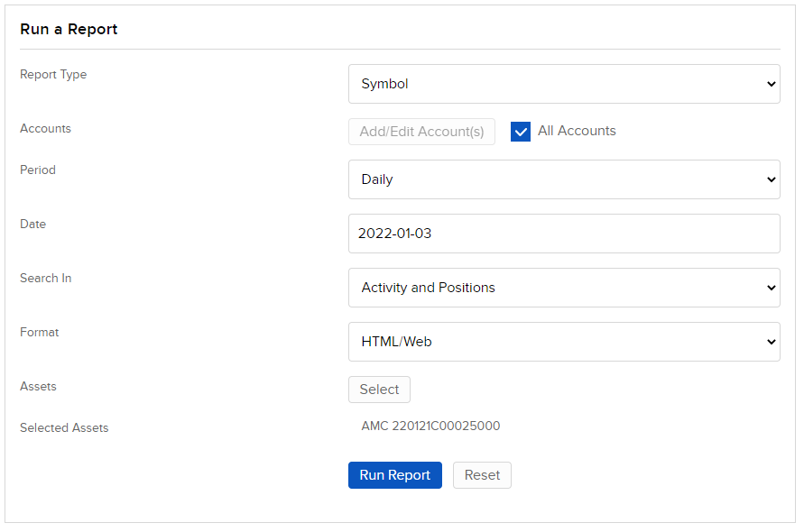Click the Date field showing 2022-01-03
The width and height of the screenshot is (804, 532).
point(564,233)
